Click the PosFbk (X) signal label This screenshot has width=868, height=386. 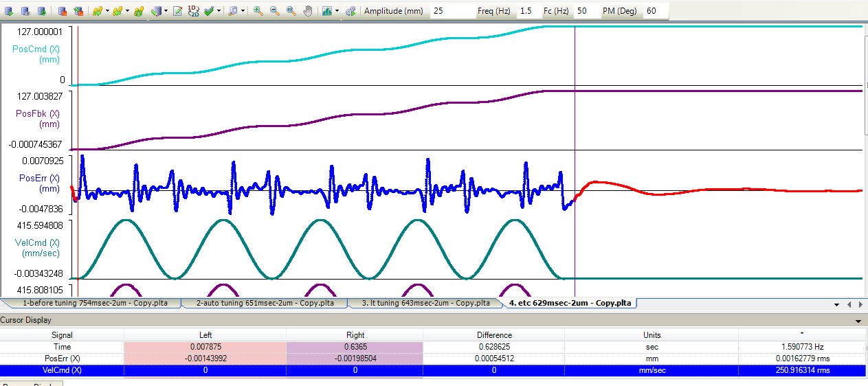(38, 113)
